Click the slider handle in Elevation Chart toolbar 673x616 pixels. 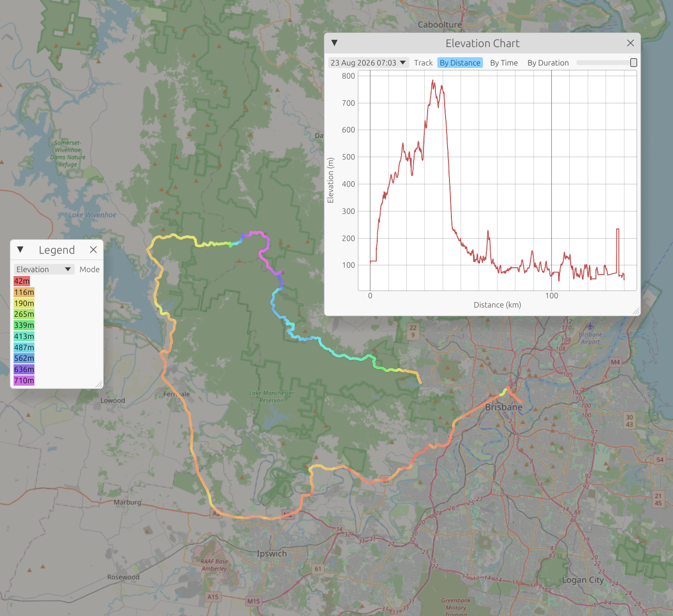coord(634,63)
